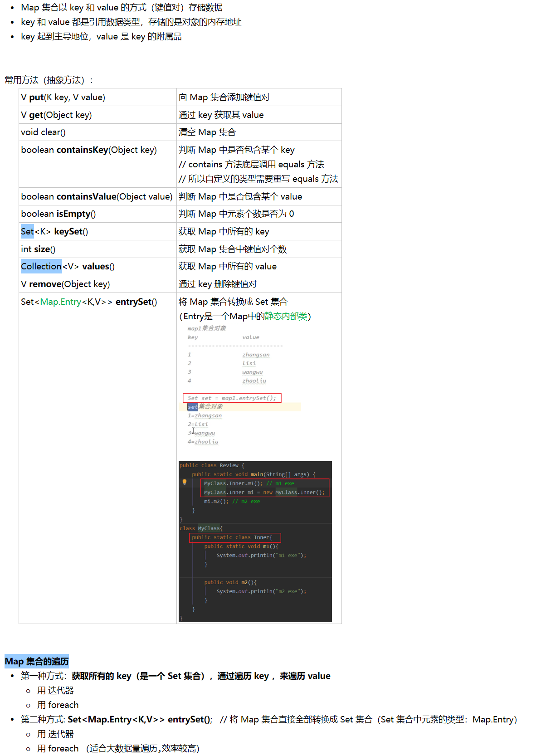Image resolution: width=546 pixels, height=756 pixels.
Task: Click bold 'Set<Map.Entry<K,V>> entrySet();' in 第二种方式
Action: pos(140,719)
